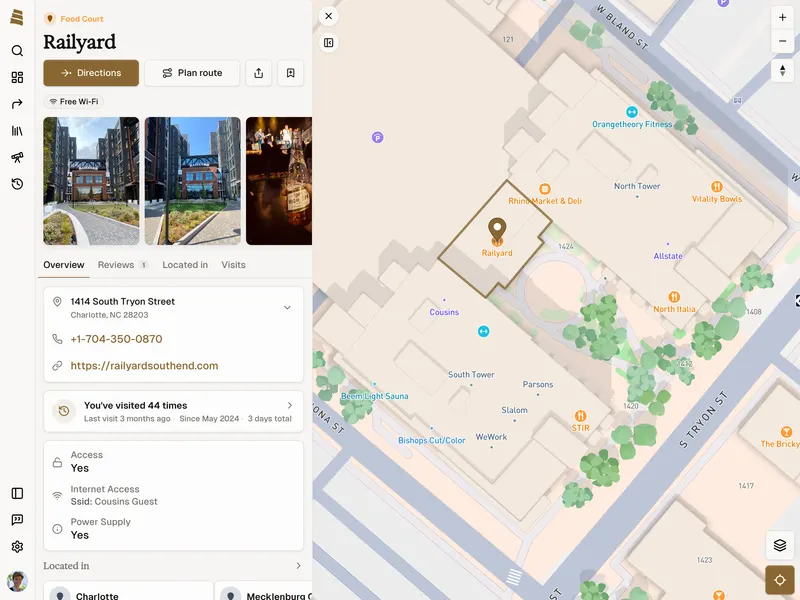800x600 pixels.
Task: Zoom in on the map
Action: tap(782, 17)
